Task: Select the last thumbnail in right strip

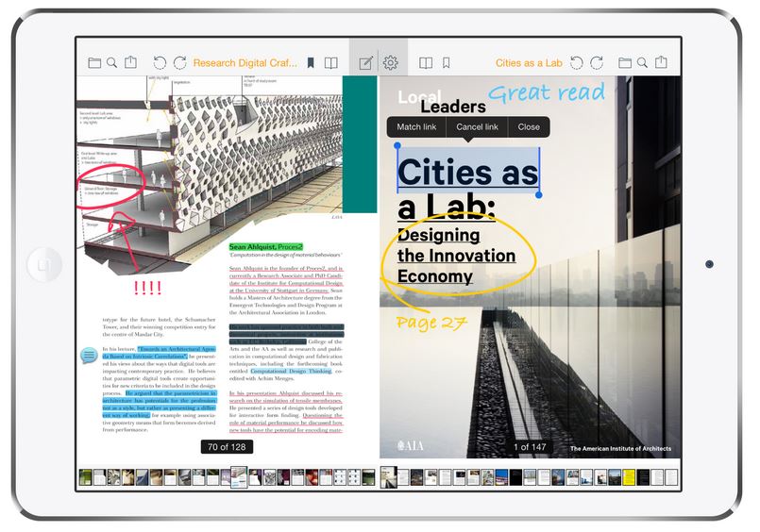Action: tap(671, 477)
